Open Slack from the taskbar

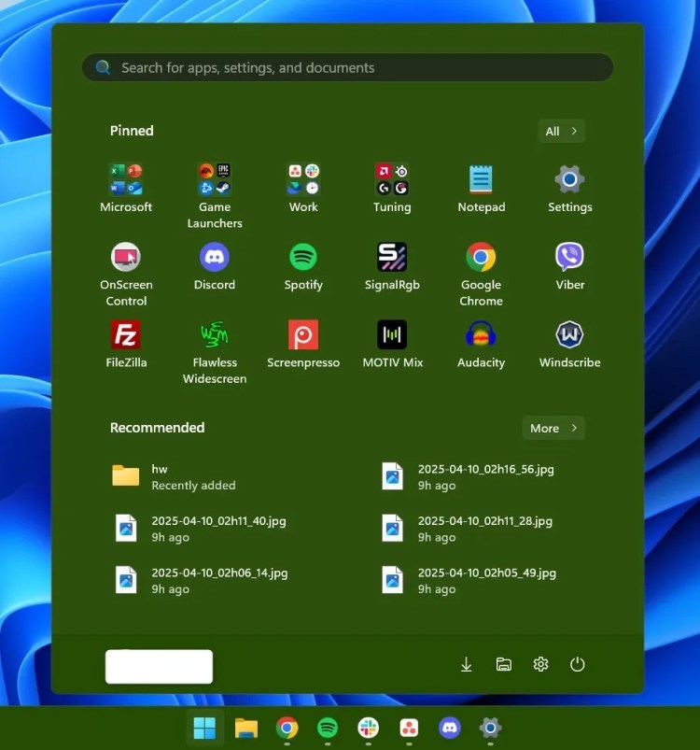tap(368, 728)
